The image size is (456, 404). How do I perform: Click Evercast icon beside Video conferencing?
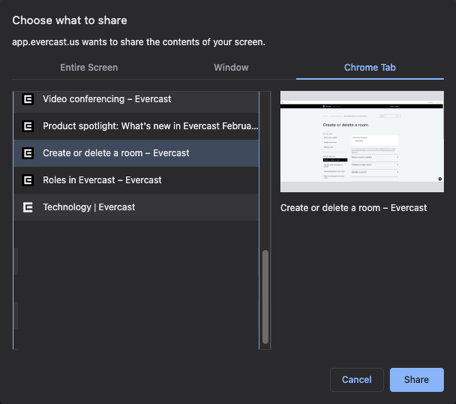point(28,99)
